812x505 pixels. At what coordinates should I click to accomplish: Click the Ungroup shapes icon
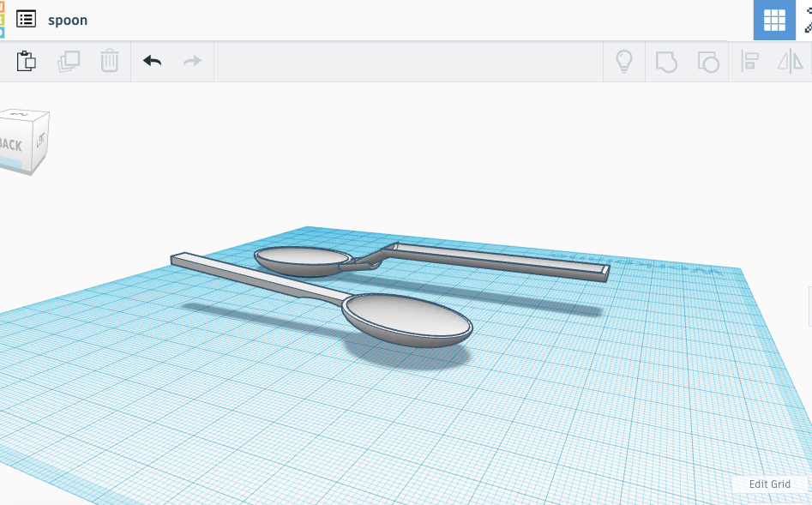pyautogui.click(x=707, y=62)
